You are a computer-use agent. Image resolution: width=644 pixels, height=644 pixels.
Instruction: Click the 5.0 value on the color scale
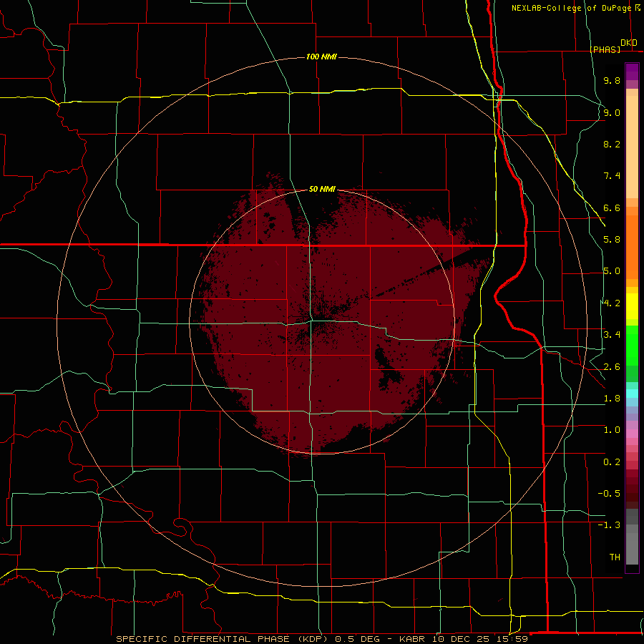(x=612, y=271)
